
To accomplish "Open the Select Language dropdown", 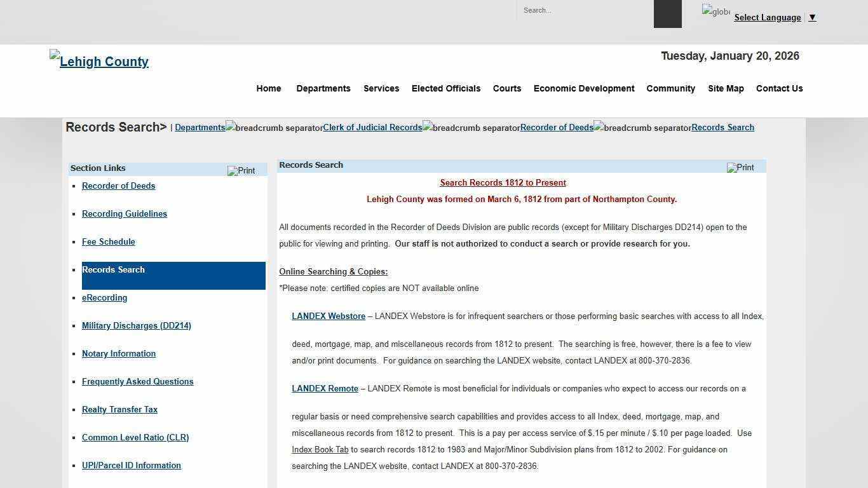I will pyautogui.click(x=774, y=17).
